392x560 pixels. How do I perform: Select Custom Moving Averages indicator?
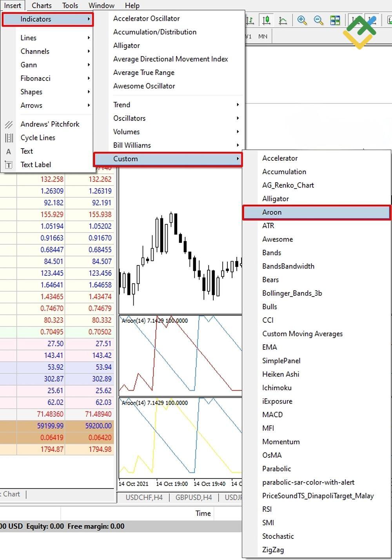click(x=317, y=334)
